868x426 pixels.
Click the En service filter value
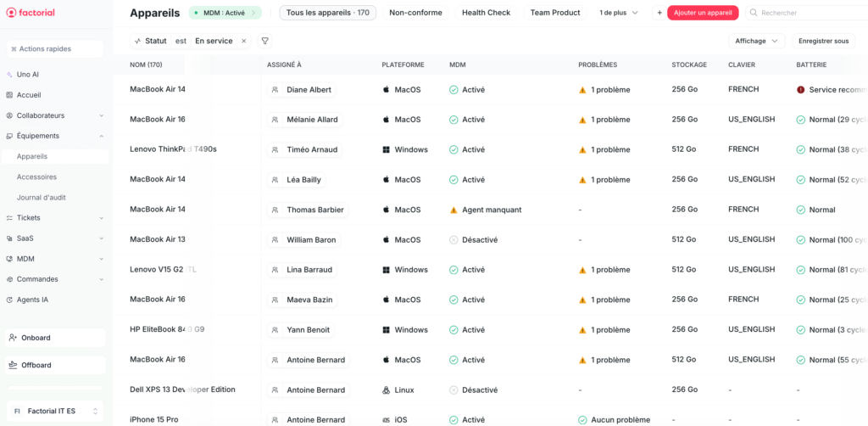[x=214, y=41]
